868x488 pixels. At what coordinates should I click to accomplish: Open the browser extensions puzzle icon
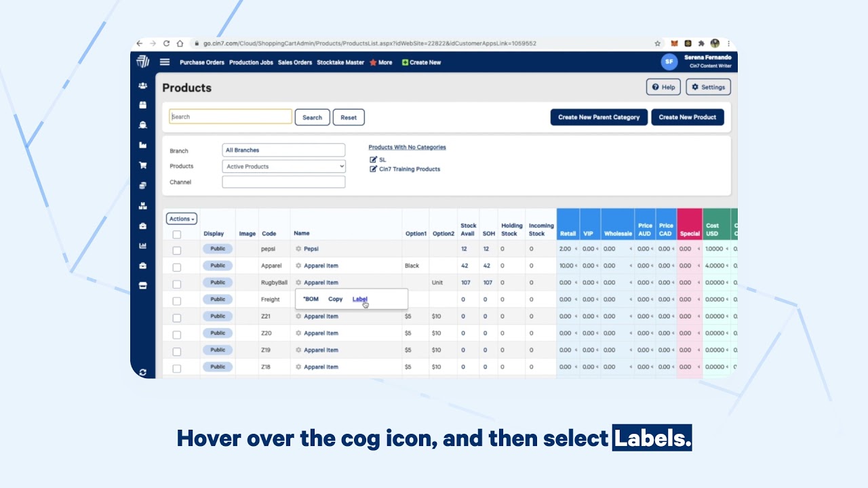point(701,43)
